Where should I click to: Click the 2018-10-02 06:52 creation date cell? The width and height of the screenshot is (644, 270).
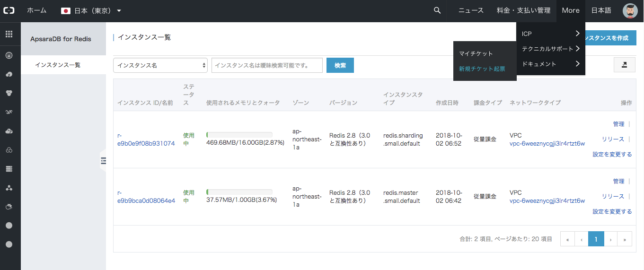449,139
